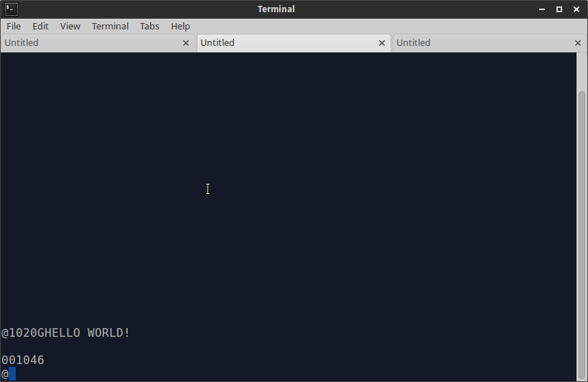Viewport: 588px width, 382px height.
Task: Open the Terminal menu
Action: (110, 26)
